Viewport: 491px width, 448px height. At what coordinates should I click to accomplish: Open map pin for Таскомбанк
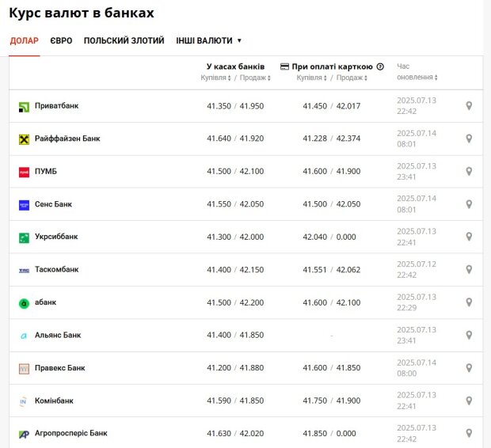469,270
